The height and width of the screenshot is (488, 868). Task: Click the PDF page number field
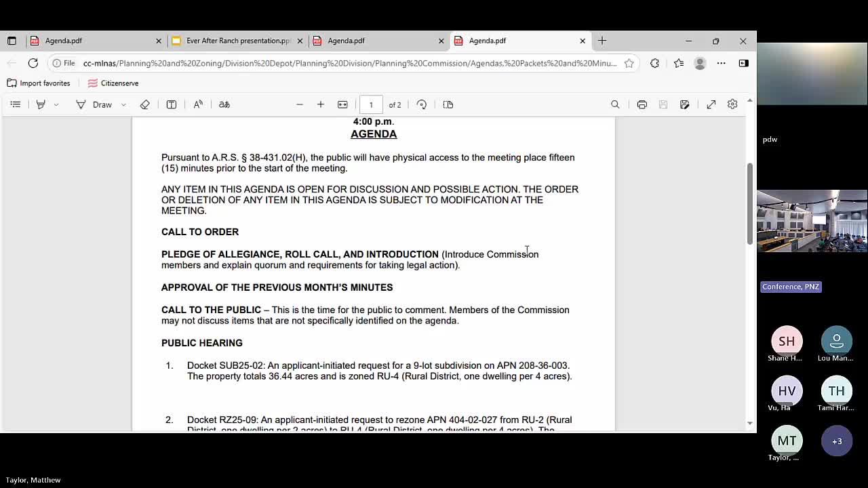[371, 104]
